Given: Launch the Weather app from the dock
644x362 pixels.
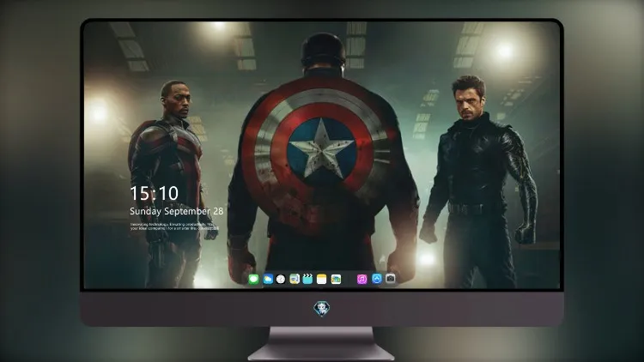Looking at the screenshot, I should click(268, 280).
